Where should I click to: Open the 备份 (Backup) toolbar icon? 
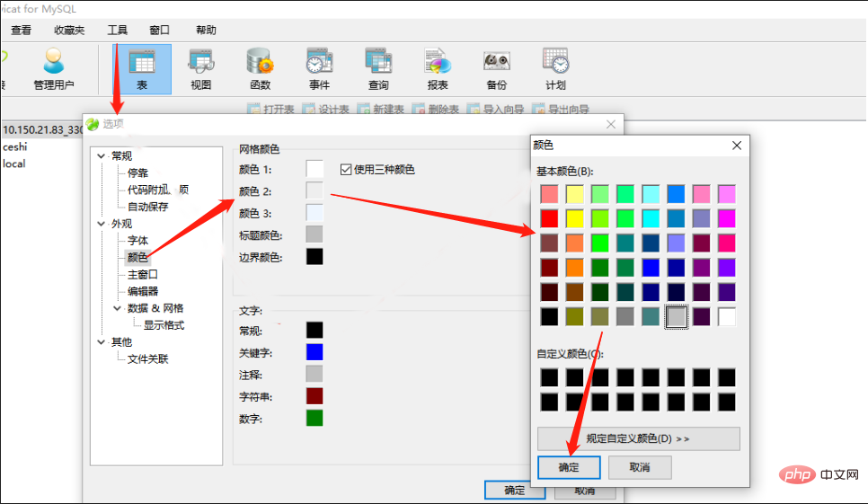coord(497,69)
